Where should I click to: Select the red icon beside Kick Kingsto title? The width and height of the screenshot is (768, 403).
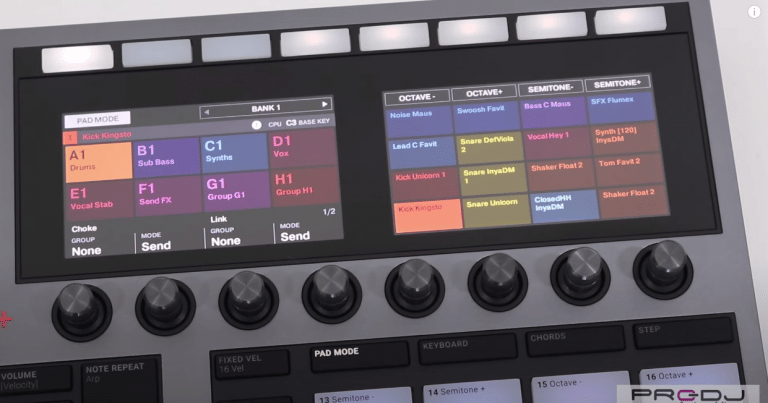pyautogui.click(x=70, y=138)
